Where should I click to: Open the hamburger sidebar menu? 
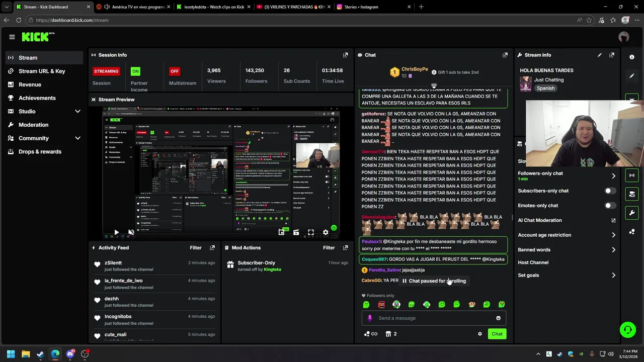click(12, 37)
